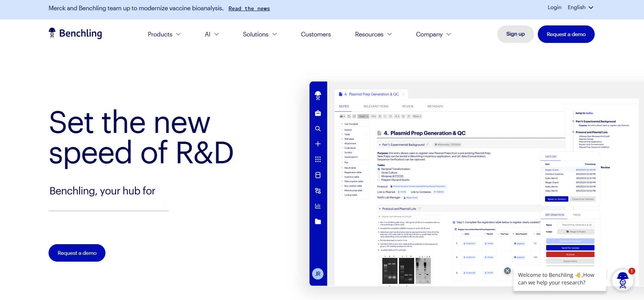Click the JR user avatar

click(x=318, y=274)
